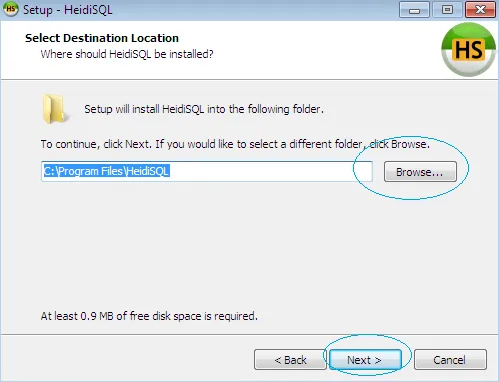Click the HeidiSQL title bar icon
This screenshot has height=382, width=499.
[11, 9]
